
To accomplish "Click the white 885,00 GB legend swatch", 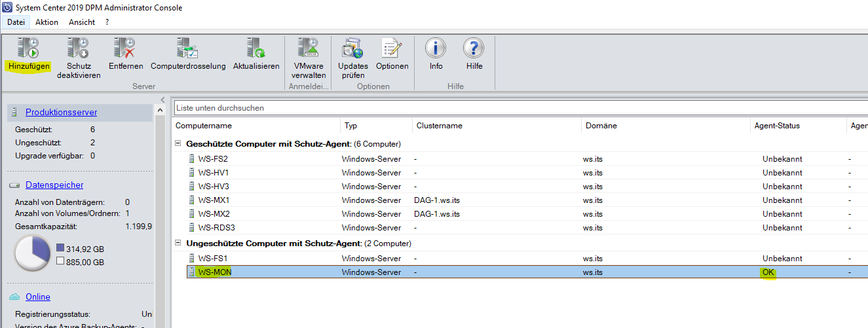I will (60, 261).
